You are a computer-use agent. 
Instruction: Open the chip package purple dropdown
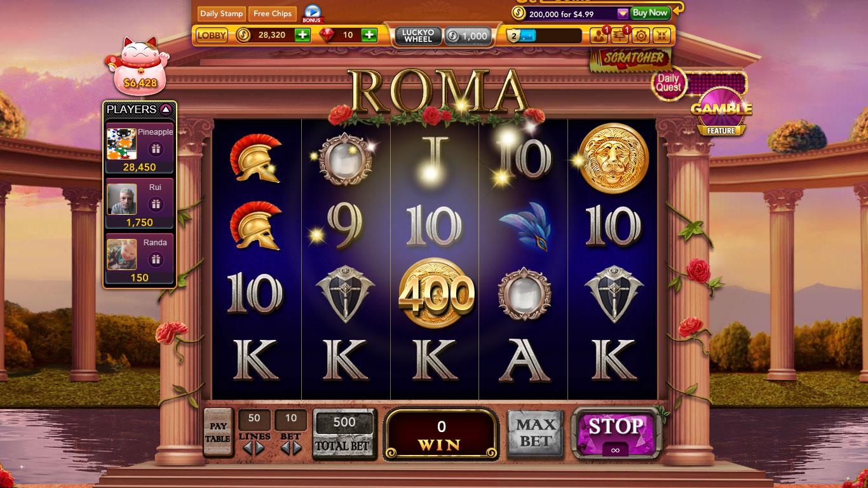point(623,13)
